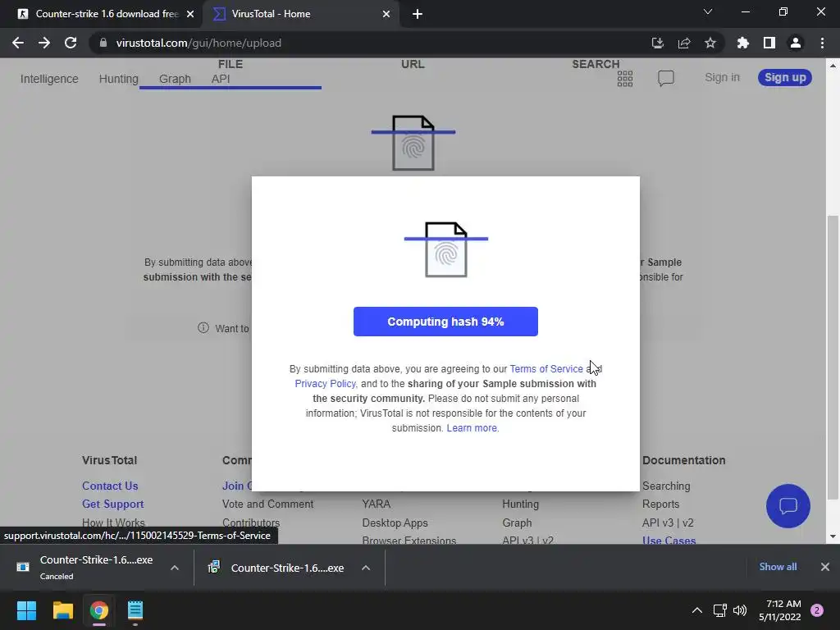Viewport: 840px width, 630px height.
Task: Open the clock and date panel
Action: coord(780,610)
